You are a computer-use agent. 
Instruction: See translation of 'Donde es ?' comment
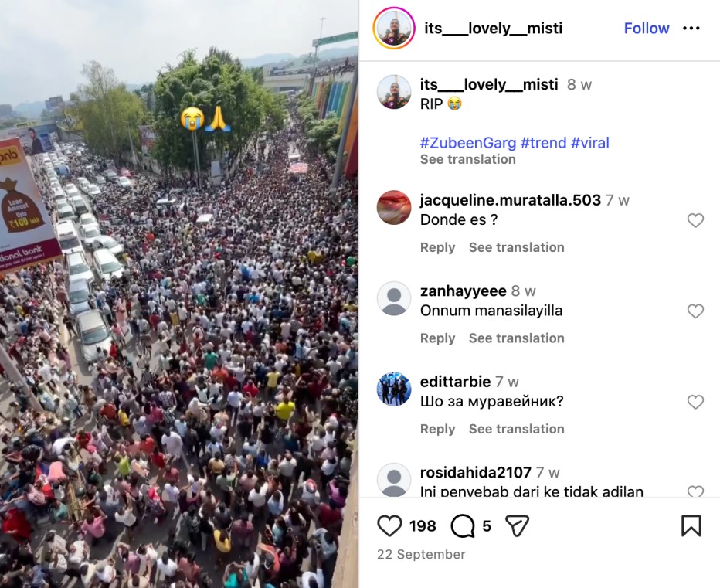click(x=517, y=247)
